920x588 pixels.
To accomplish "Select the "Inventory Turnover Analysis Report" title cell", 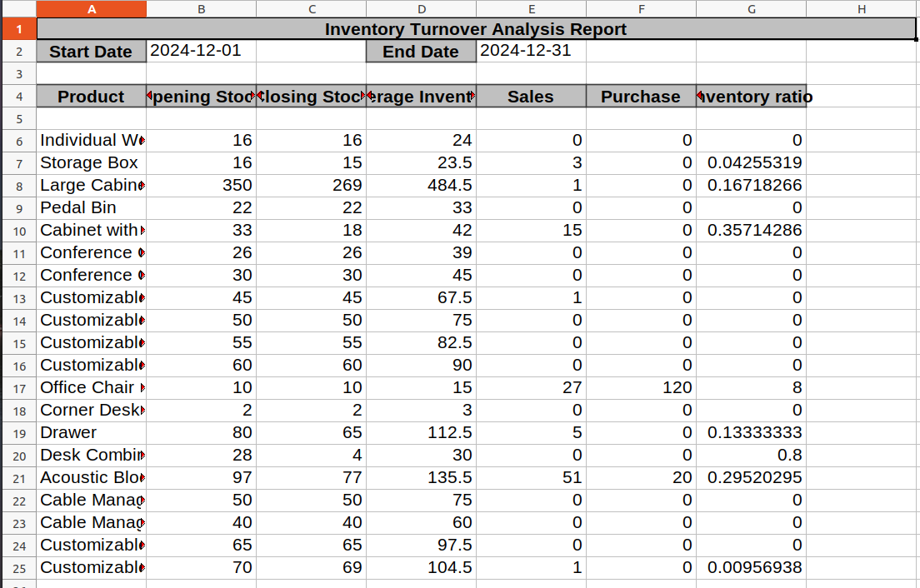I will pyautogui.click(x=476, y=28).
